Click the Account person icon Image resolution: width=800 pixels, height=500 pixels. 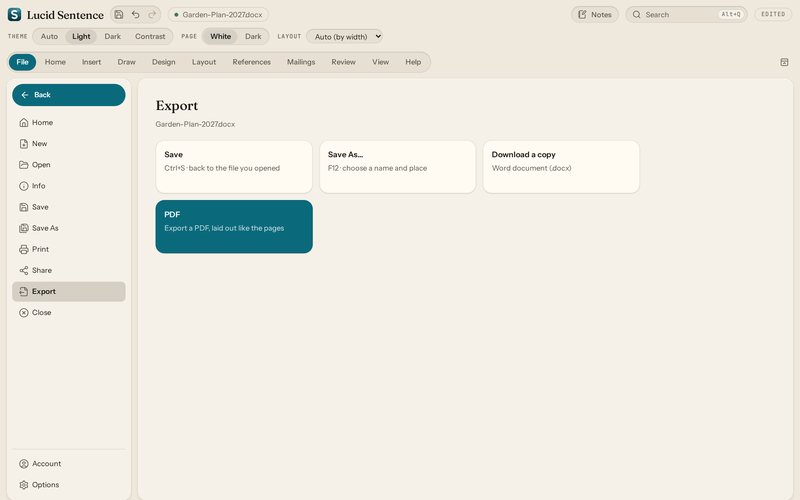click(x=23, y=464)
